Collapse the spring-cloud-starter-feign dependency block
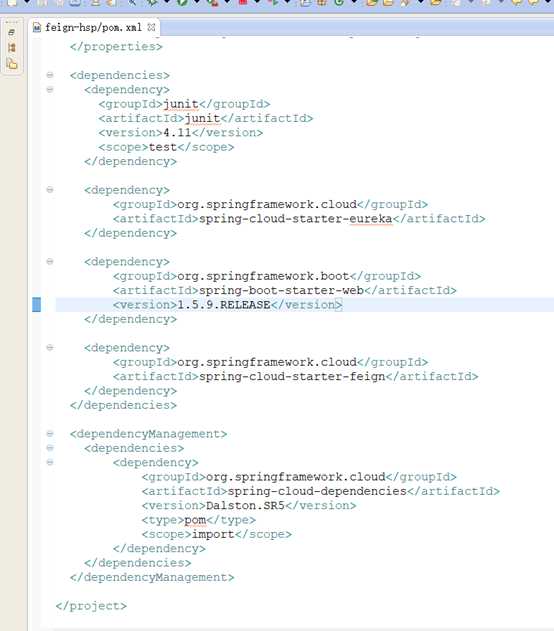 [50, 347]
